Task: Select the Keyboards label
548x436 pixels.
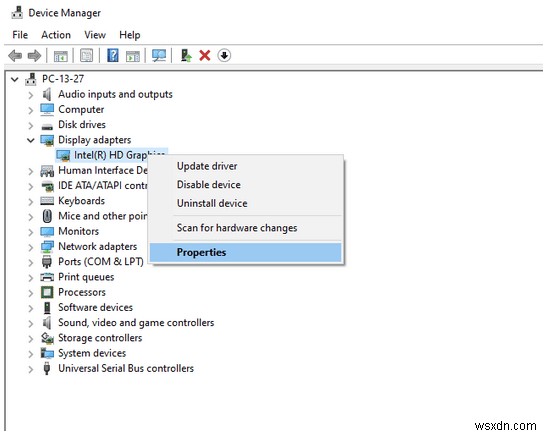Action: tap(81, 201)
